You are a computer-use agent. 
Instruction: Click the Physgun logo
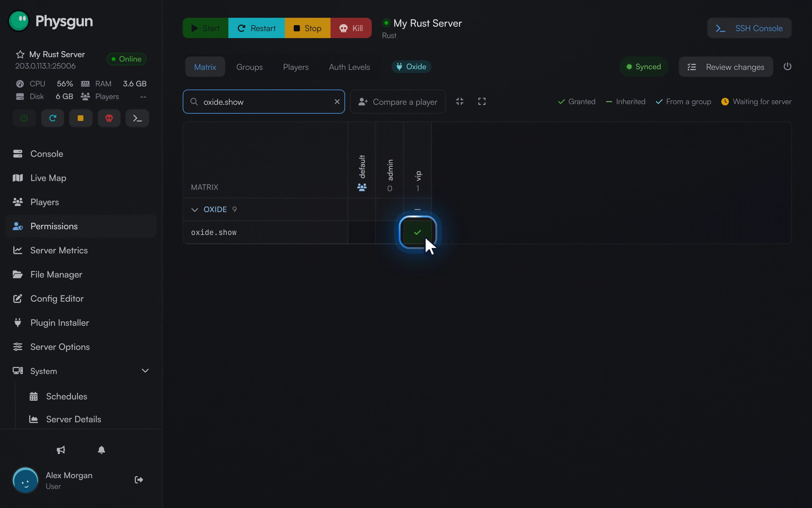(51, 21)
